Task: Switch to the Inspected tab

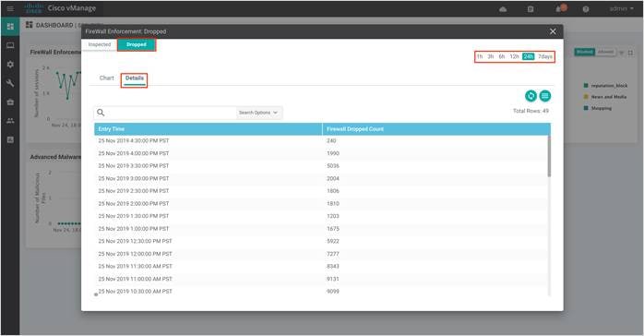Action: point(100,44)
